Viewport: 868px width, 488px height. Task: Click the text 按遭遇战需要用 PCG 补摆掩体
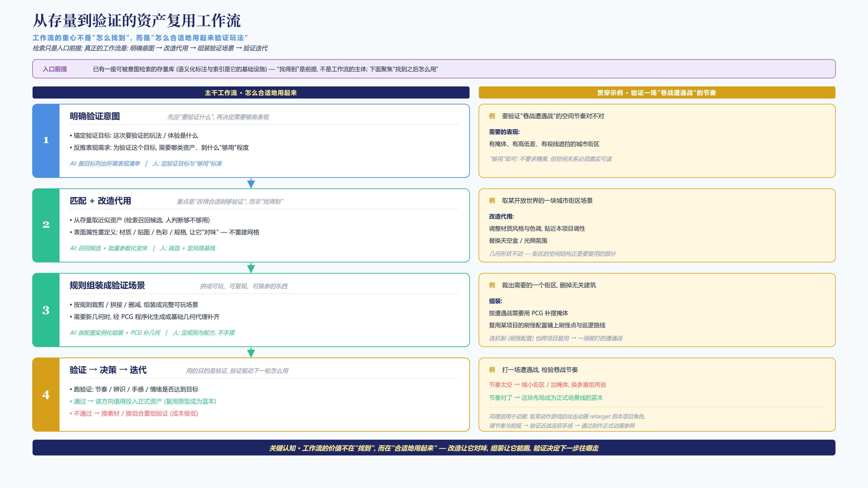click(x=528, y=313)
